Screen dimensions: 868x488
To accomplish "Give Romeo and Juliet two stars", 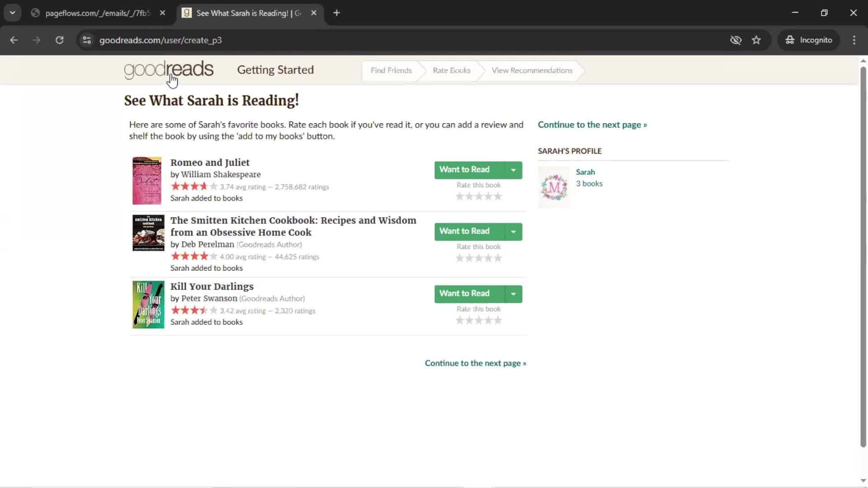I will tap(469, 196).
